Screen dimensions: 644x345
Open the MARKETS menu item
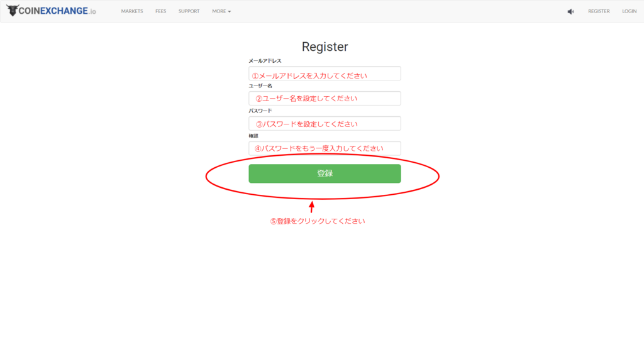[x=132, y=11]
